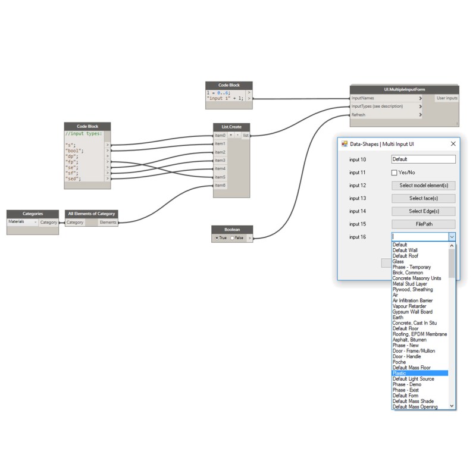Click the - button on the List.Create node
Screen dimensions: 476x476
237,135
